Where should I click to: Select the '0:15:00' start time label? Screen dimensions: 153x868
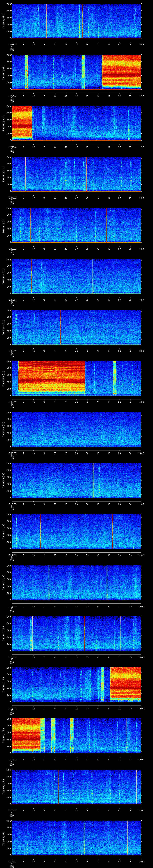tap(12, 759)
